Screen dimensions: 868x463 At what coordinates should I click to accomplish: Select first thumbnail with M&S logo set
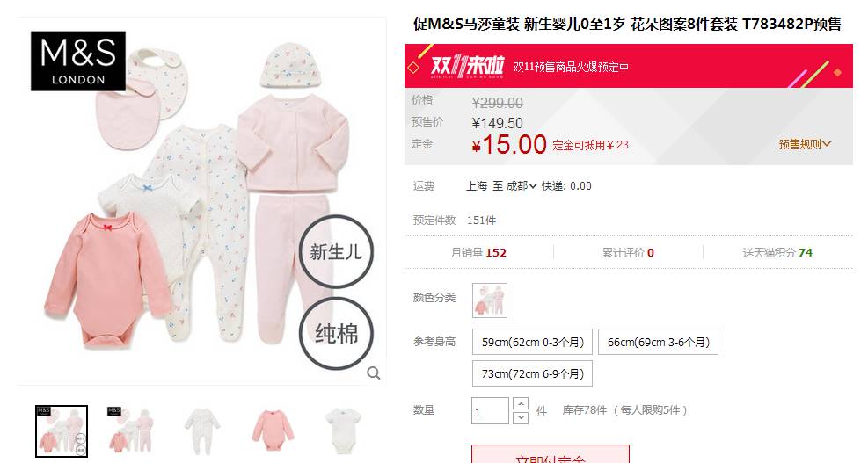pos(62,431)
